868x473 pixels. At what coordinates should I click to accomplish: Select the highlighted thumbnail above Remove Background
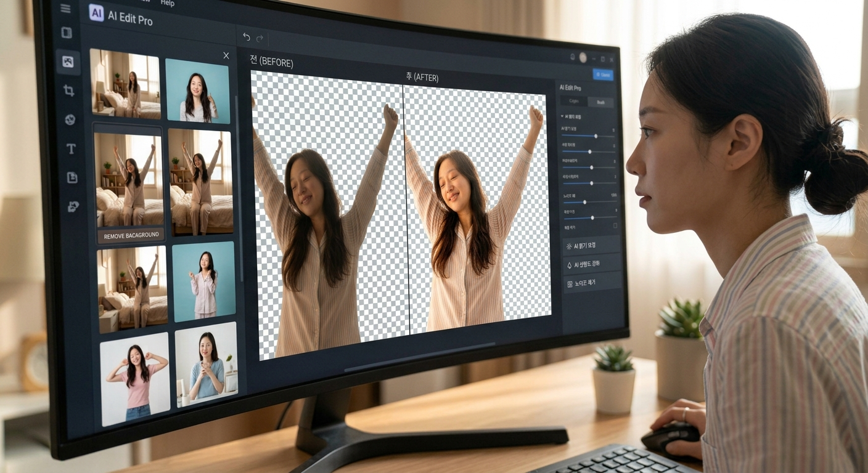pos(128,178)
